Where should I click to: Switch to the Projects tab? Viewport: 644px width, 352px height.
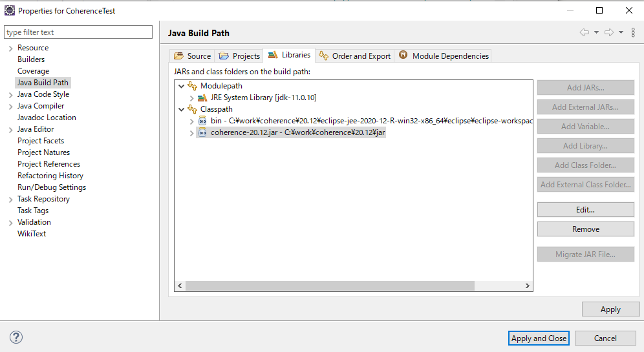(239, 56)
